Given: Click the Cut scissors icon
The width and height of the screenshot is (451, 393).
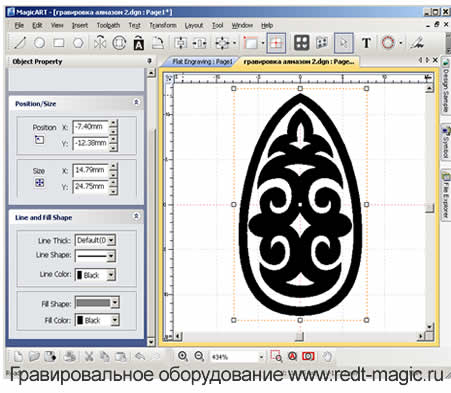Looking at the screenshot, I should (x=89, y=356).
